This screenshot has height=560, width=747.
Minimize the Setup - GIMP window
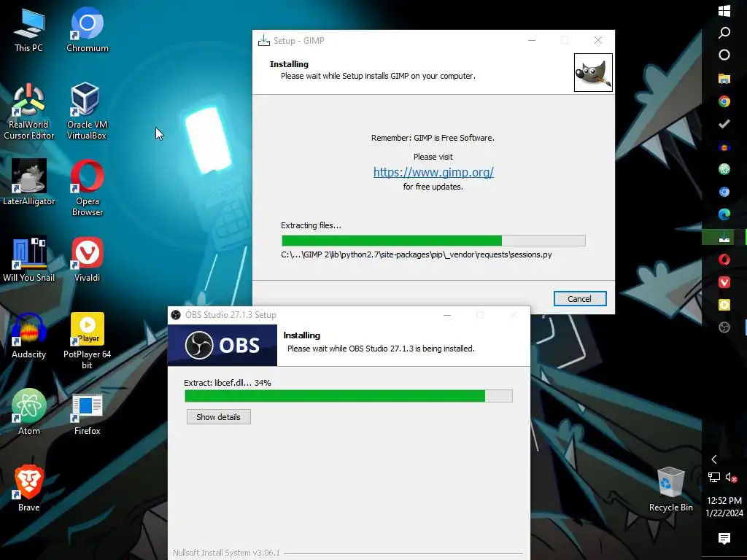tap(532, 41)
